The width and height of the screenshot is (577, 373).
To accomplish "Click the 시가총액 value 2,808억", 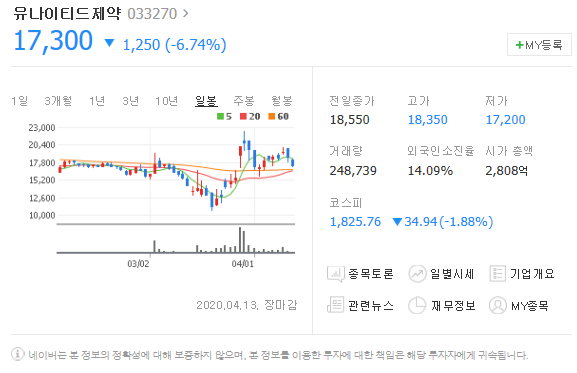I will point(507,171).
